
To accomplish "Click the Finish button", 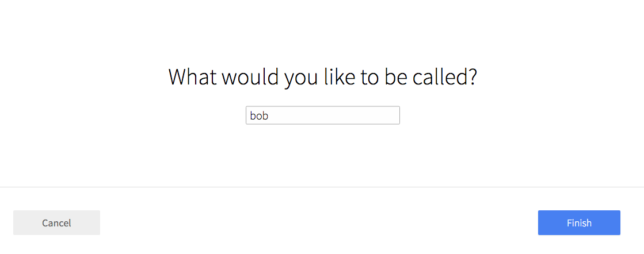I will click(579, 223).
